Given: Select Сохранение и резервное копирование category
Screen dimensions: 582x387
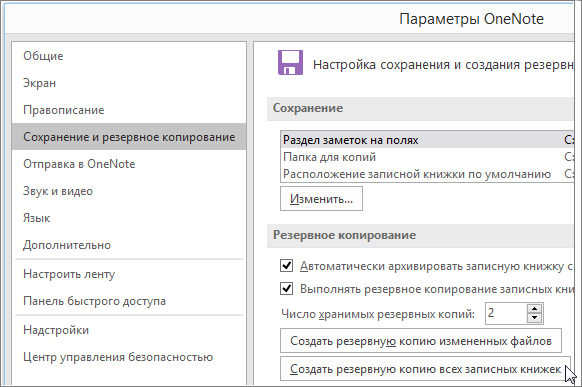Looking at the screenshot, I should [129, 137].
